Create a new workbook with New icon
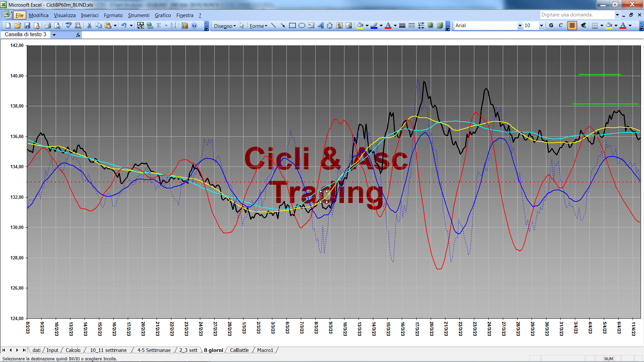Viewport: 644px width, 362px height. tap(8, 25)
